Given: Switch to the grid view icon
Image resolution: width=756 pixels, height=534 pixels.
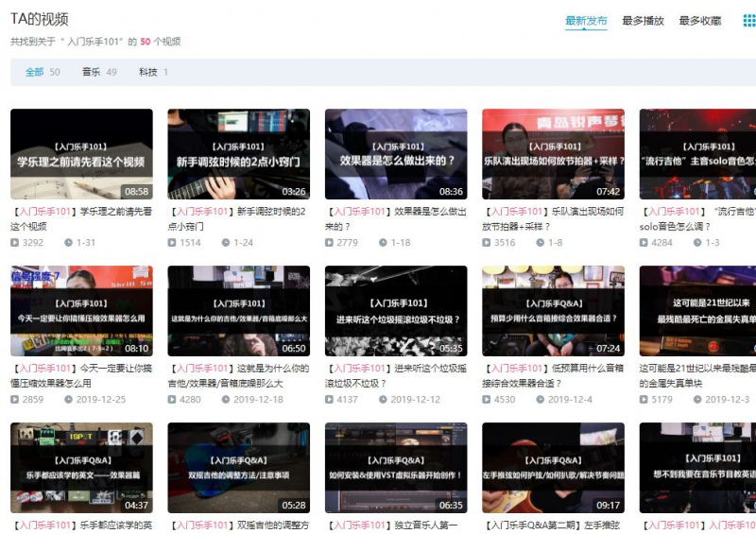Looking at the screenshot, I should pos(749,20).
